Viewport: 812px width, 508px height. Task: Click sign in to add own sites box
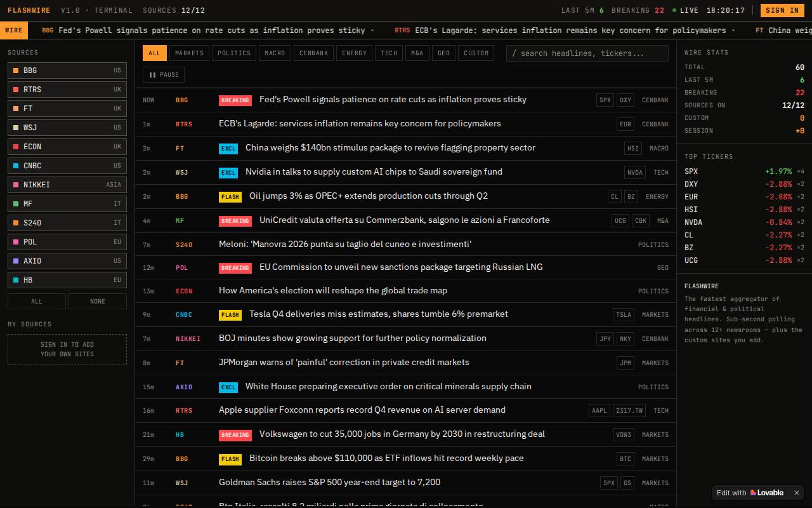click(67, 349)
